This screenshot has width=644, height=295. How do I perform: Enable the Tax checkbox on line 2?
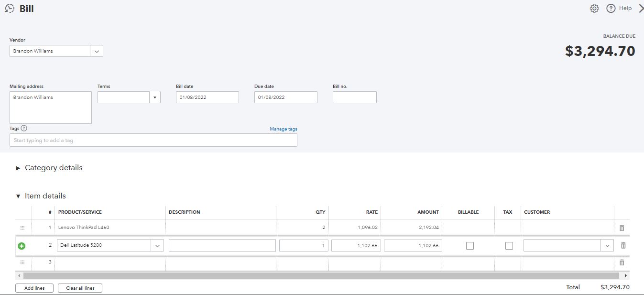click(509, 246)
